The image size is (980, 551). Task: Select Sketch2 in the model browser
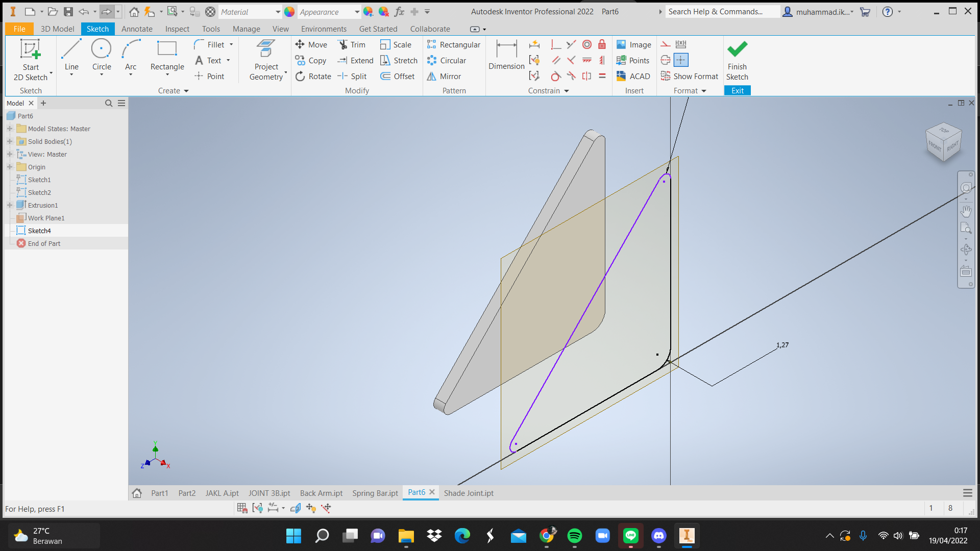(x=39, y=192)
